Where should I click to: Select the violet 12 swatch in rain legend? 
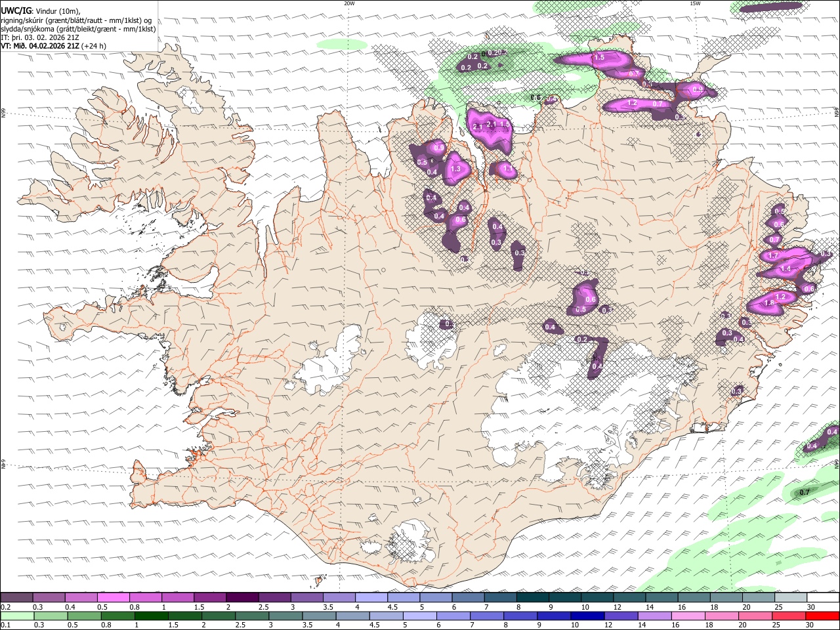[x=621, y=616]
